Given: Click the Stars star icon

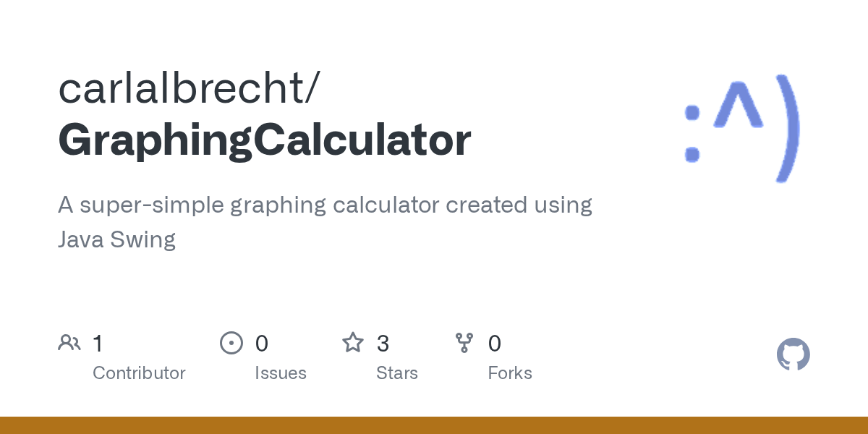Looking at the screenshot, I should pyautogui.click(x=352, y=343).
